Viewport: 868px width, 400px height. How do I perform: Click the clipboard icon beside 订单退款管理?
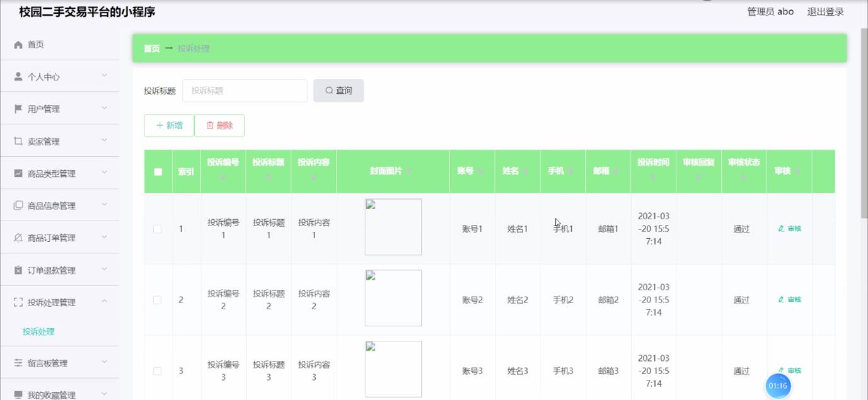tap(18, 270)
